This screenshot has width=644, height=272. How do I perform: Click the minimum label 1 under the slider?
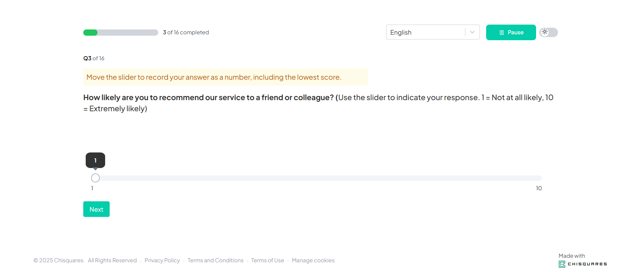92,188
